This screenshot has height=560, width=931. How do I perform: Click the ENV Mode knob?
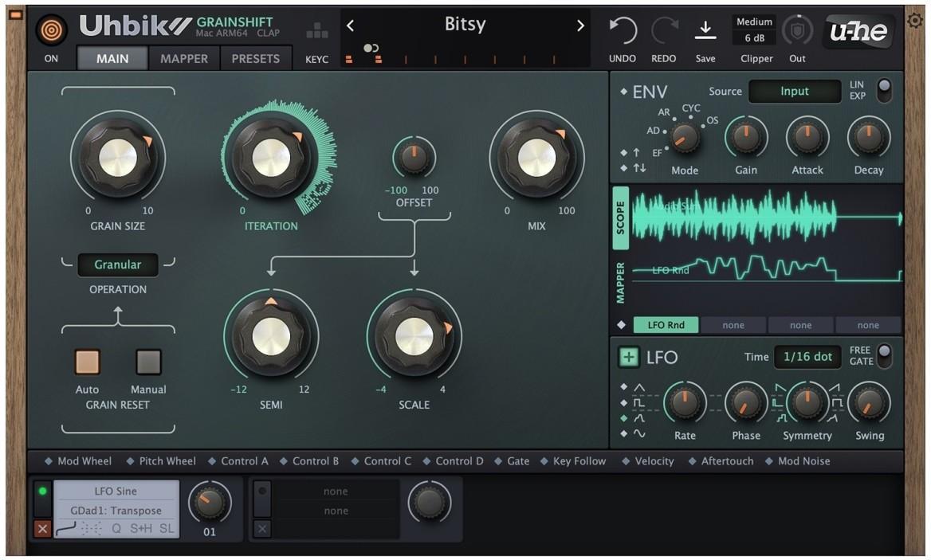(685, 138)
